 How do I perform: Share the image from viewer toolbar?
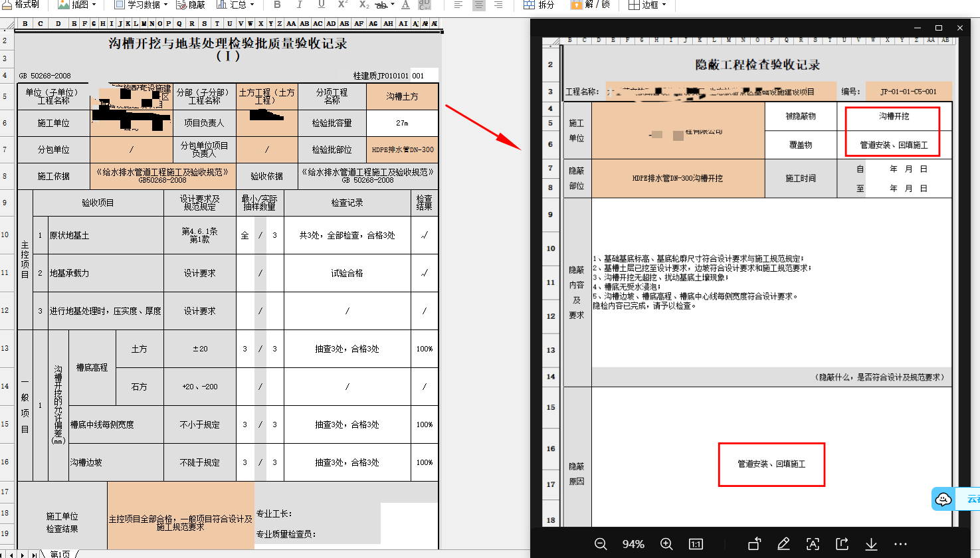point(842,544)
